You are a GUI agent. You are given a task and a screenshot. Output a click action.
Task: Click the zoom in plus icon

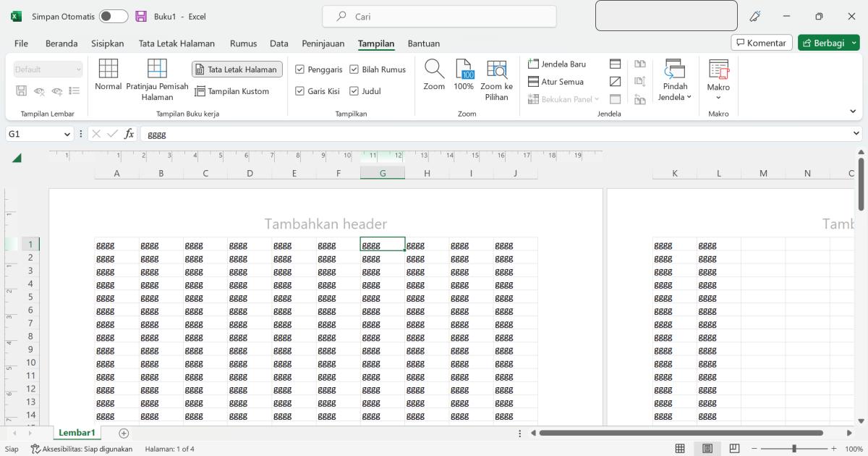click(834, 449)
